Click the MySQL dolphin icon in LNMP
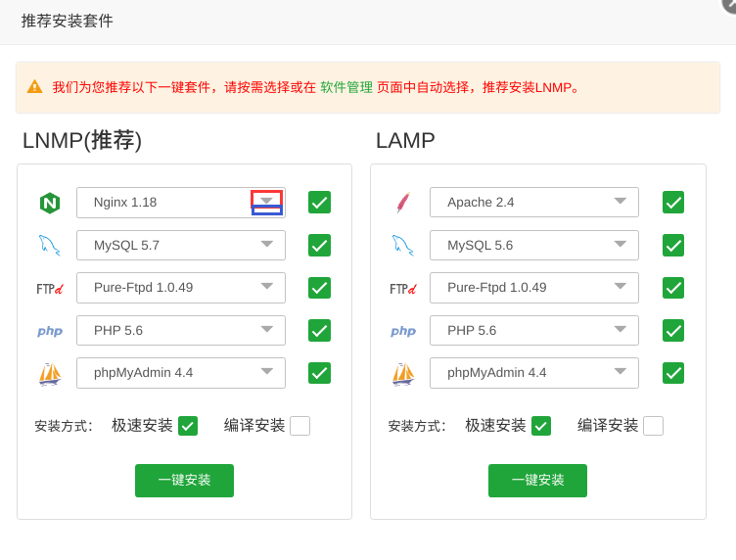 [49, 245]
